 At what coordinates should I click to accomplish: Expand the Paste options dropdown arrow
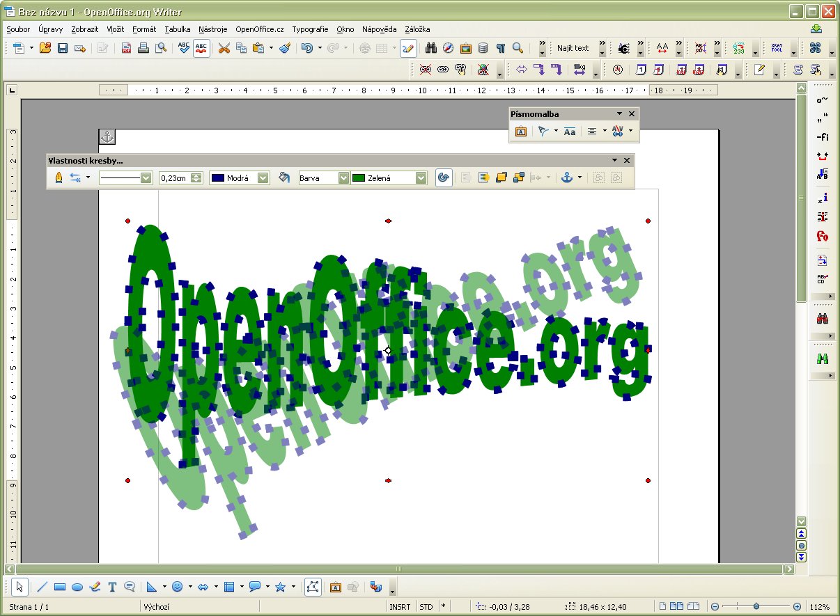tap(271, 48)
